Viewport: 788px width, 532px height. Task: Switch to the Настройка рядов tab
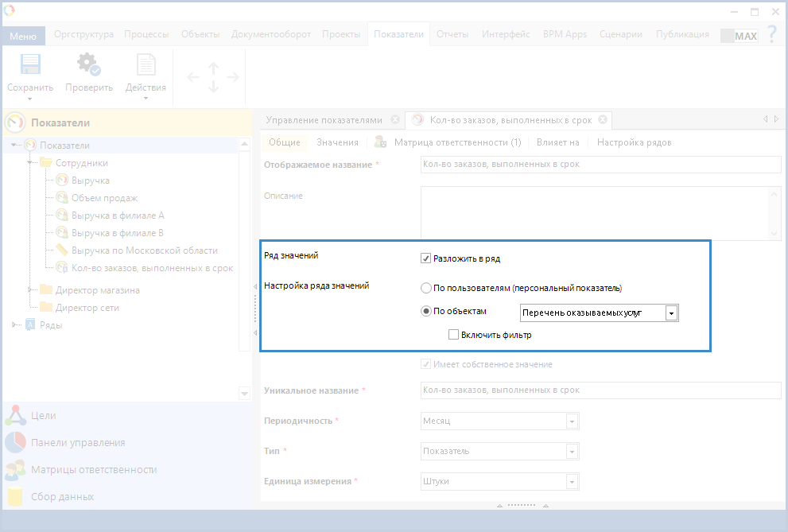[x=634, y=142]
